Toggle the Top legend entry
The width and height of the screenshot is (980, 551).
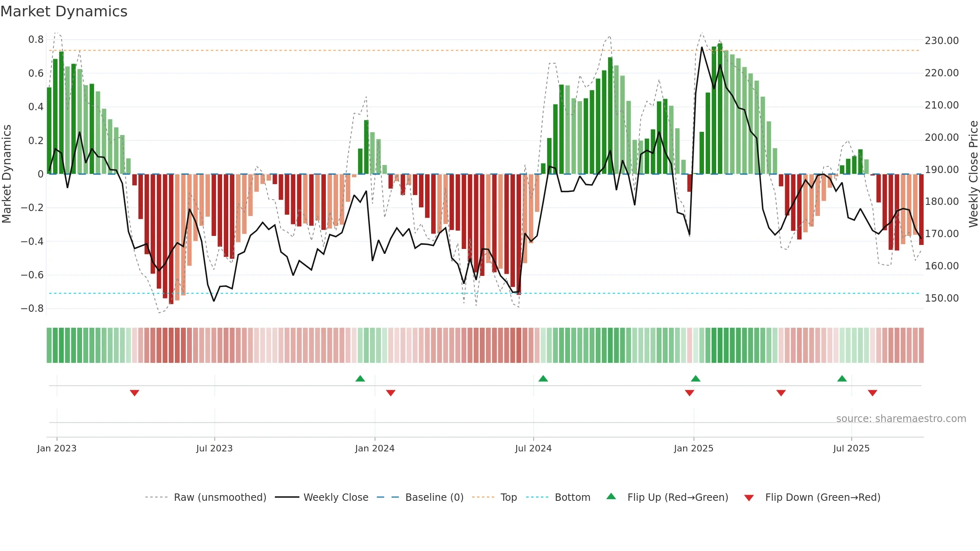494,497
